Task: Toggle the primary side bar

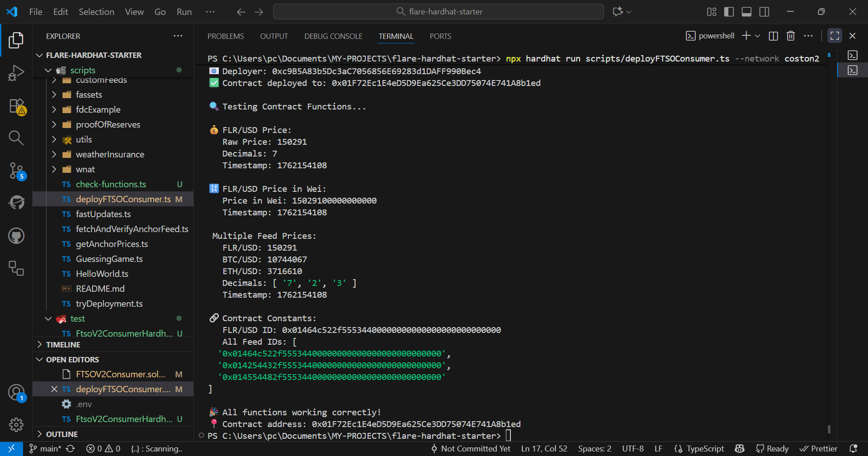Action: tap(729, 12)
